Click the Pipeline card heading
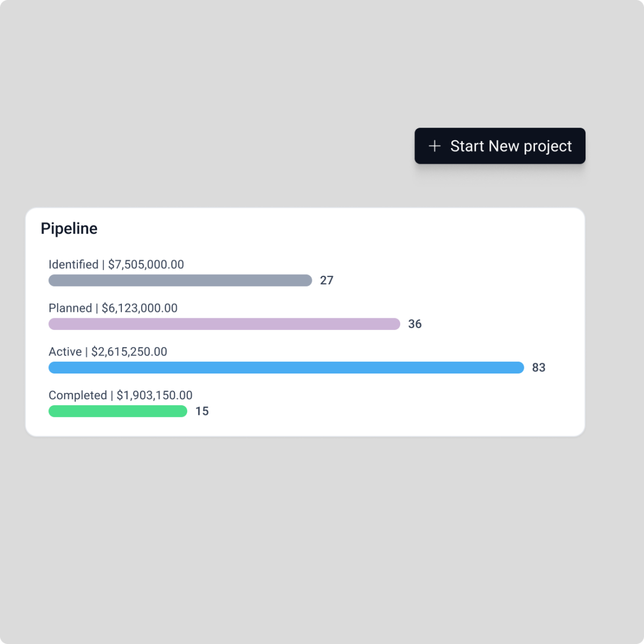 69,229
